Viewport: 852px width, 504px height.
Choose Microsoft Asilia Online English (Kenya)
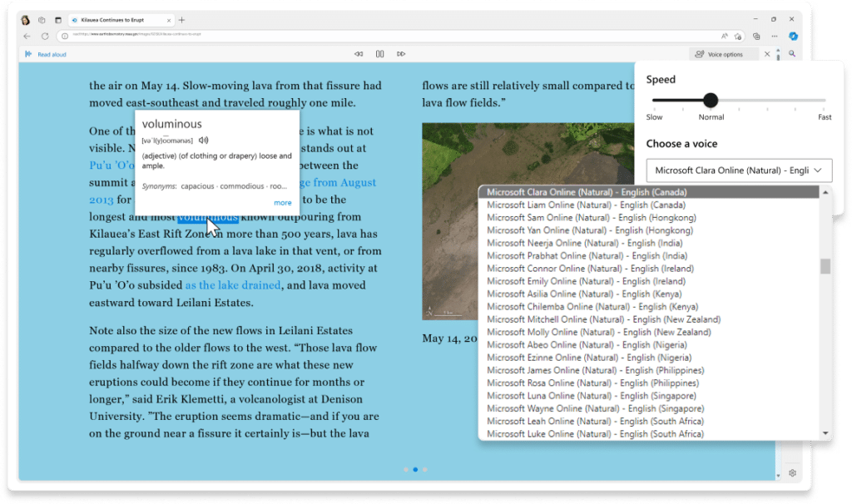click(649, 294)
